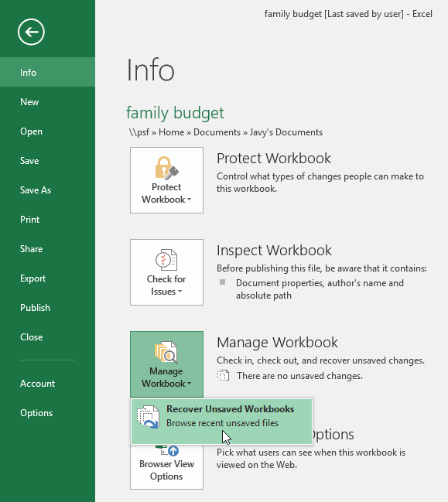Click the Check for Issues document icon

pos(166,260)
